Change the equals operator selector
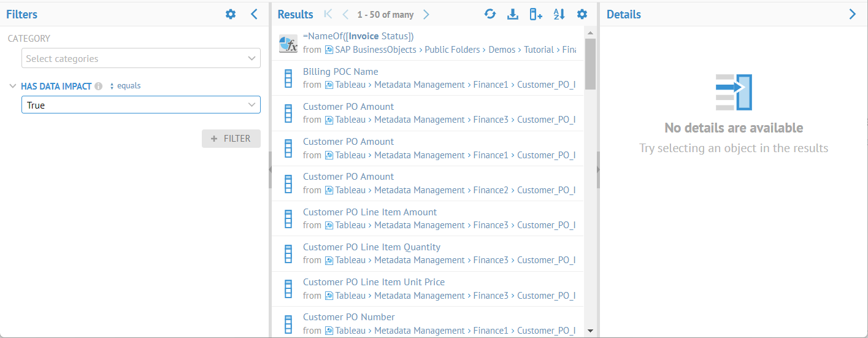This screenshot has width=868, height=338. pos(125,86)
